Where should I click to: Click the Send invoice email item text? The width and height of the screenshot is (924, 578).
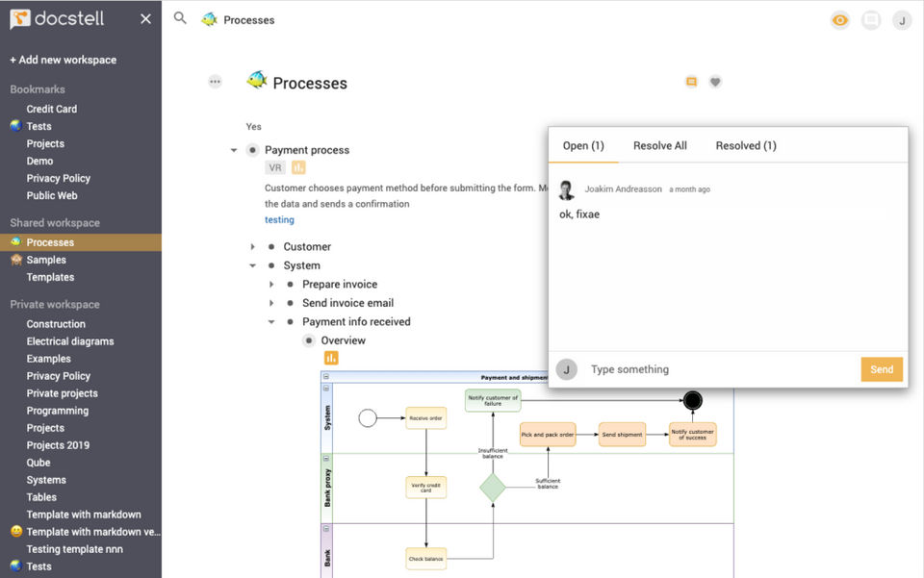pyautogui.click(x=348, y=303)
